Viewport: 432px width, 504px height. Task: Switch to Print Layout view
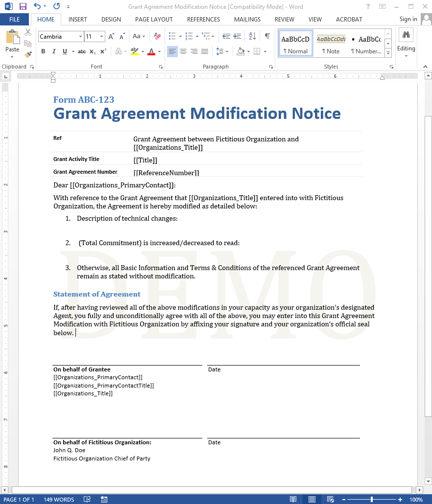coord(312,499)
